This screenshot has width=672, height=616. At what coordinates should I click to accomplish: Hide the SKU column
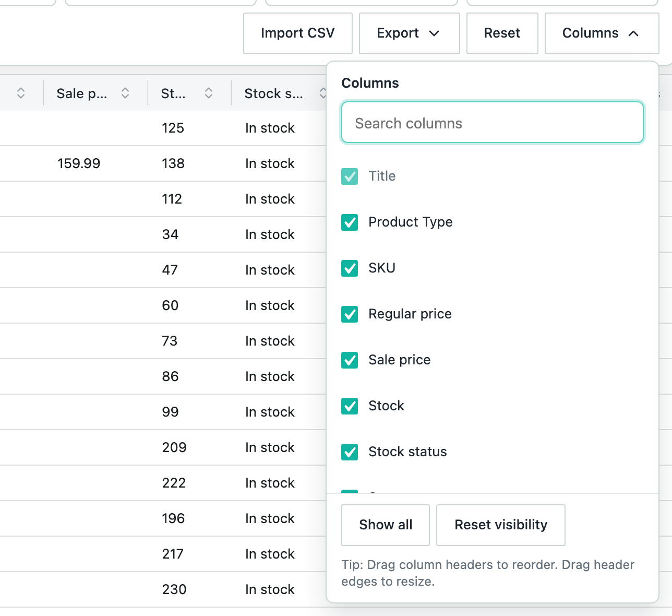coord(350,268)
